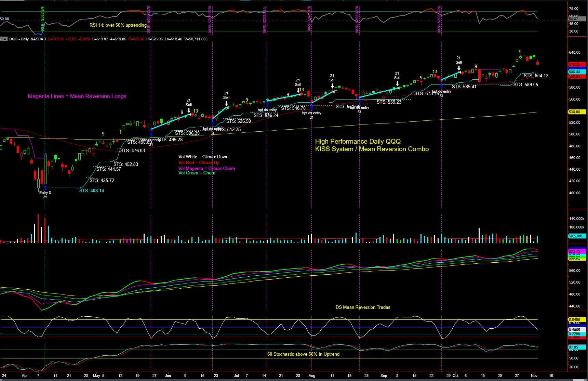The image size is (588, 381).
Task: Click the 538.08 yellow price tag
Action: 576,112
